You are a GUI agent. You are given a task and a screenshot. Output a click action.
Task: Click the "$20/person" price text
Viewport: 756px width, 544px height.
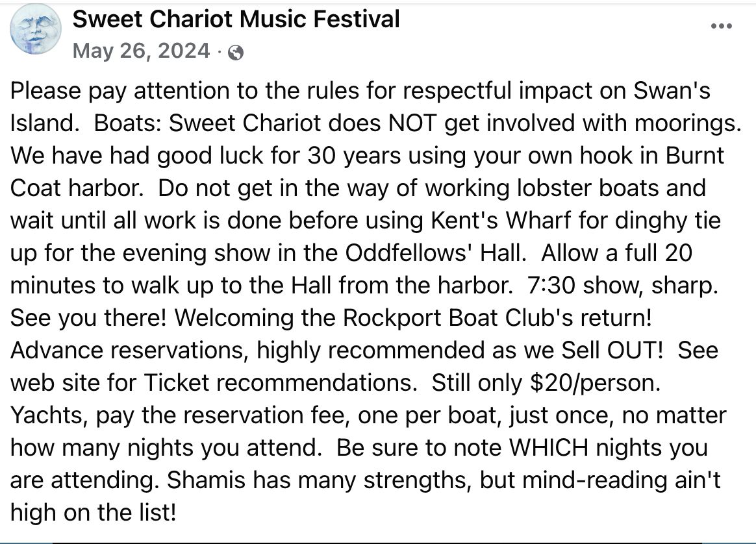pyautogui.click(x=594, y=382)
